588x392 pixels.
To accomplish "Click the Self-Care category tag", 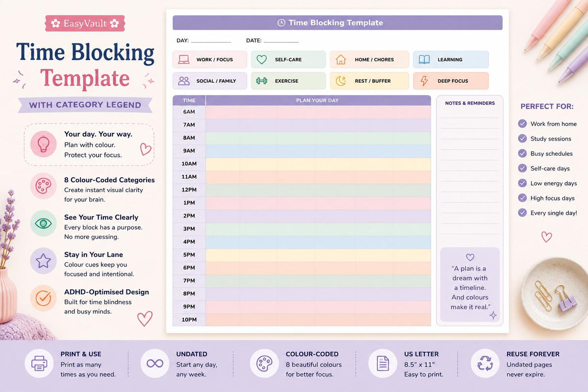I will (x=288, y=60).
